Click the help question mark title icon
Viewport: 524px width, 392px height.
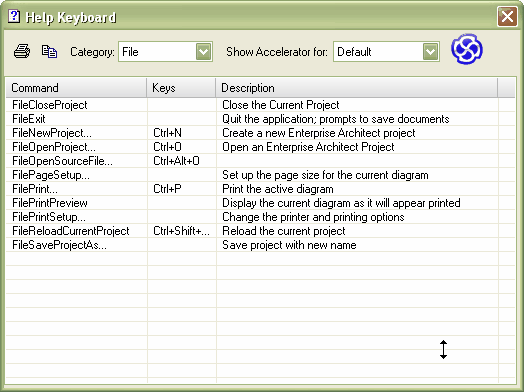click(x=14, y=16)
